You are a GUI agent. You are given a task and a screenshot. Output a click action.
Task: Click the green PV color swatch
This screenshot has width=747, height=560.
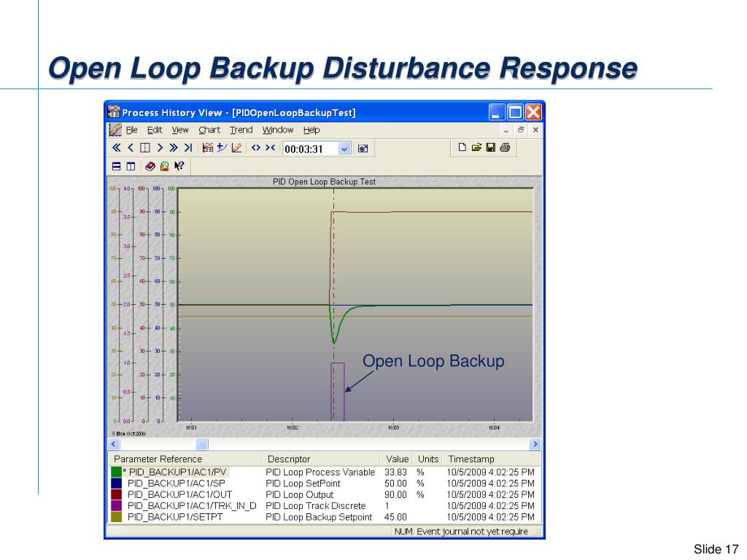tap(117, 472)
